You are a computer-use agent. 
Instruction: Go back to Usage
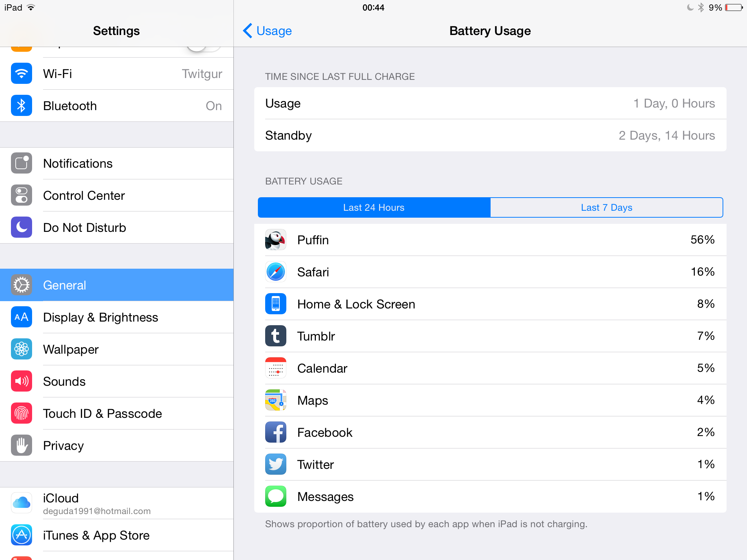point(268,31)
